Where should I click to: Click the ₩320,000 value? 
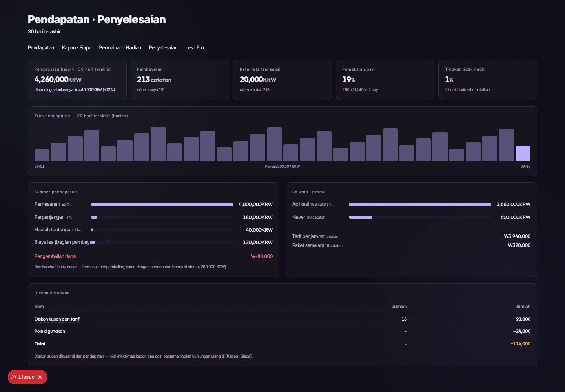click(519, 245)
